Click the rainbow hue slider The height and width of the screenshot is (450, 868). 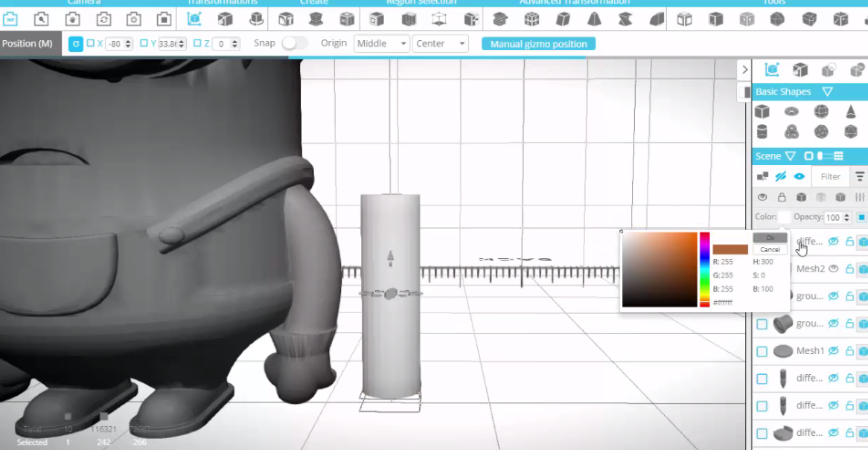705,269
